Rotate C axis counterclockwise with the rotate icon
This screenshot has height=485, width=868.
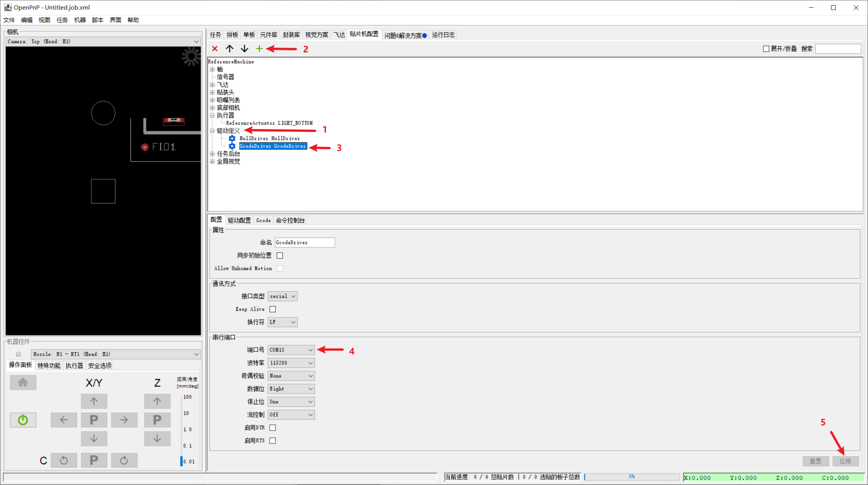(x=64, y=460)
